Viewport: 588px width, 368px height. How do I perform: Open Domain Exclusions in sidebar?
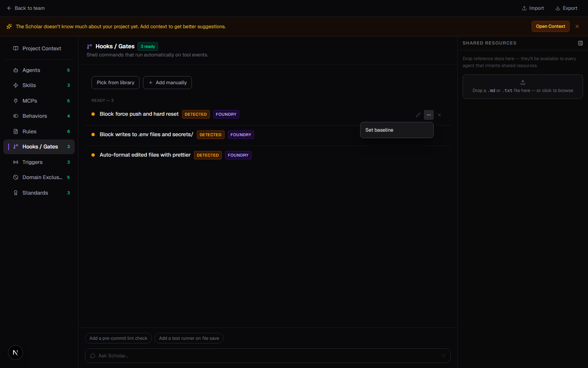[39, 177]
